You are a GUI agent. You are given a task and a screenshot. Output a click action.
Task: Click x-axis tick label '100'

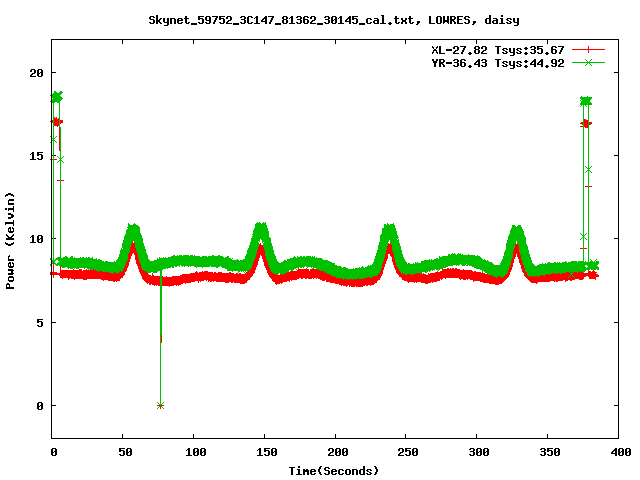click(x=196, y=452)
